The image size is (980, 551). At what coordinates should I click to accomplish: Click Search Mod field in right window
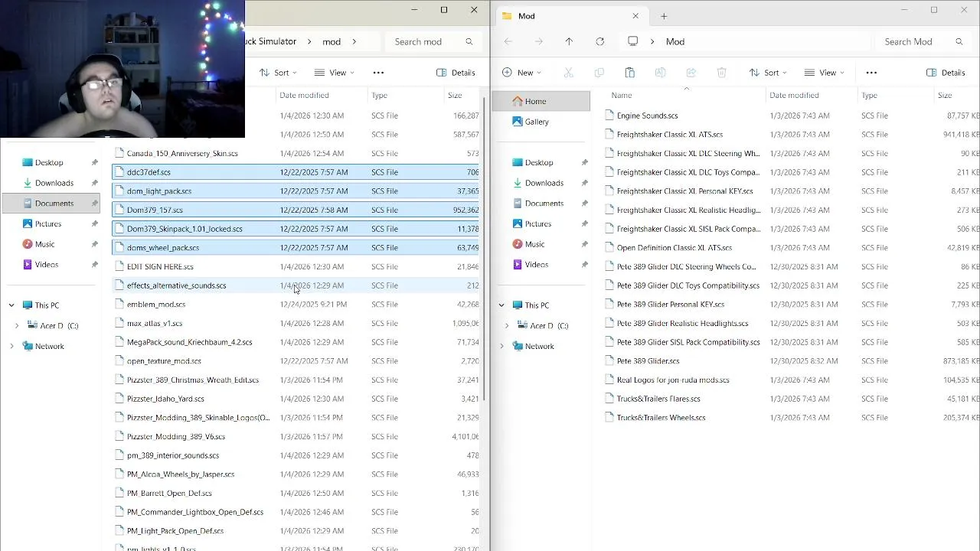pyautogui.click(x=923, y=41)
